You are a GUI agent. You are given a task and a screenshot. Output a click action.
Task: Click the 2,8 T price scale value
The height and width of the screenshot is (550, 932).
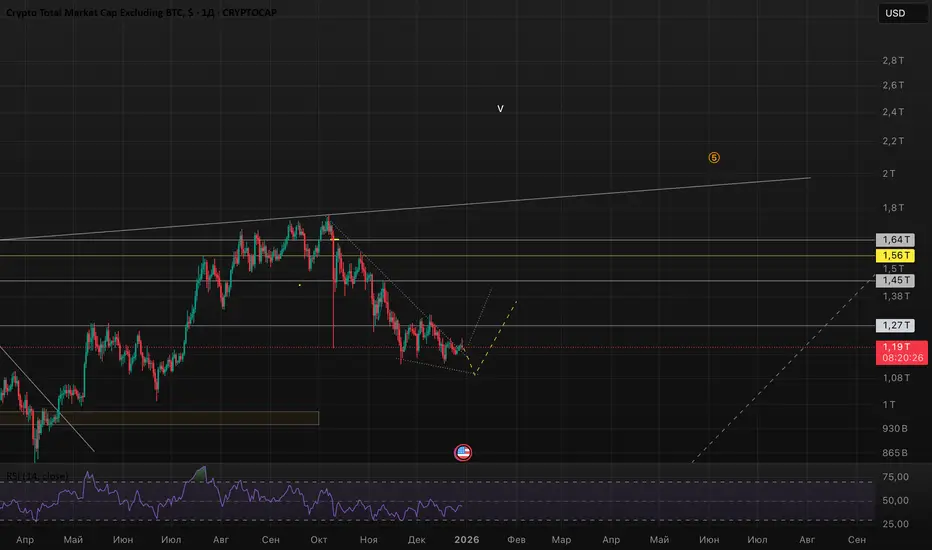[x=893, y=61]
